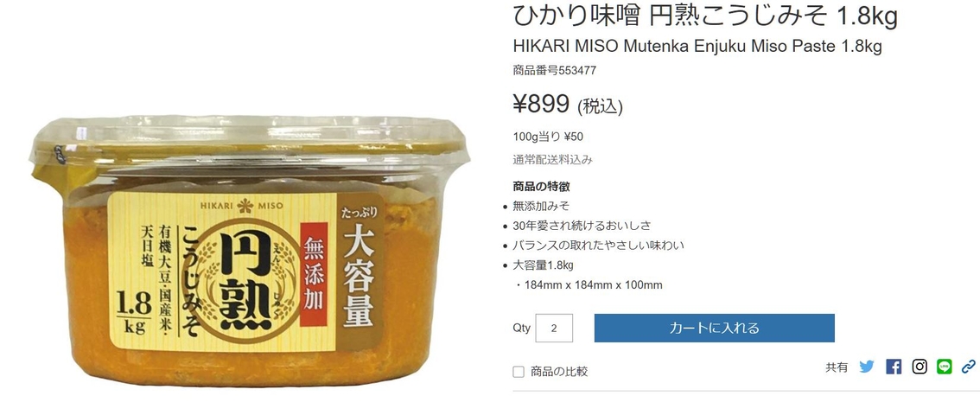
Task: Open the miso tub product image
Action: 250,250
